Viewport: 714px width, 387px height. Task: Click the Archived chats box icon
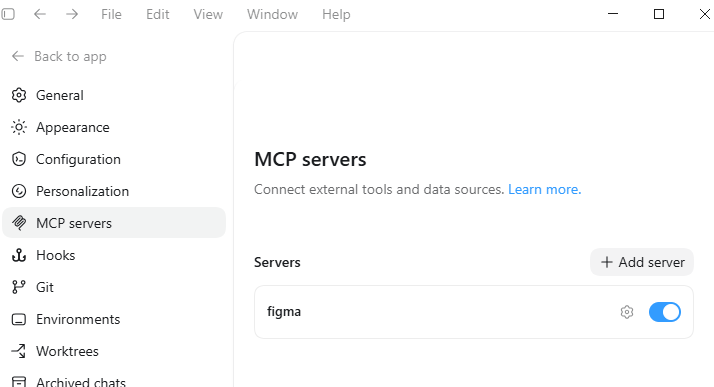(19, 382)
